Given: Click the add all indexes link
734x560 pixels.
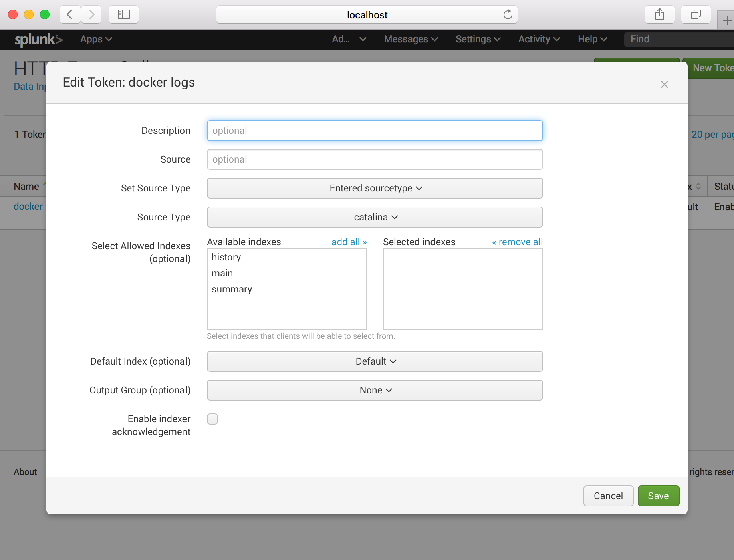Looking at the screenshot, I should (348, 242).
